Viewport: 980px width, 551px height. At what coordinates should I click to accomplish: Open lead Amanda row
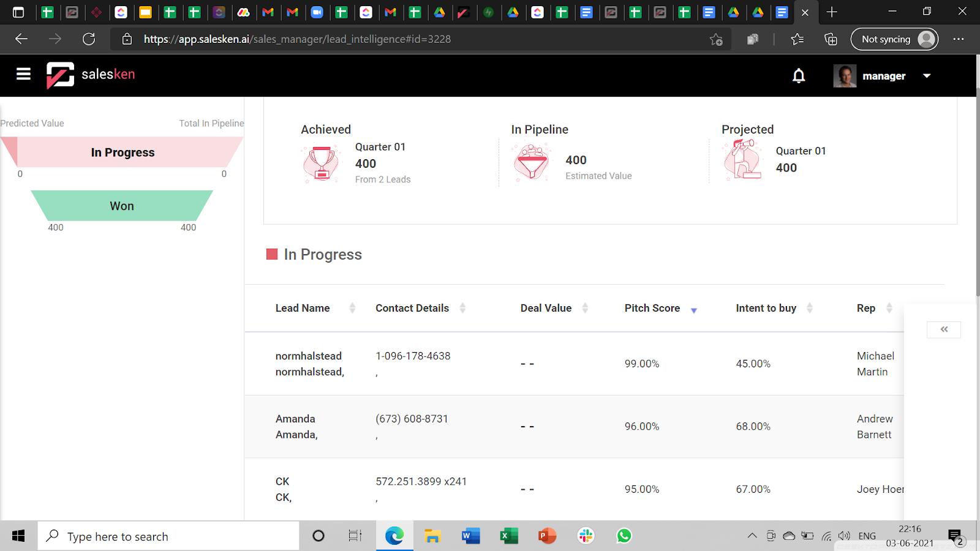click(x=574, y=427)
